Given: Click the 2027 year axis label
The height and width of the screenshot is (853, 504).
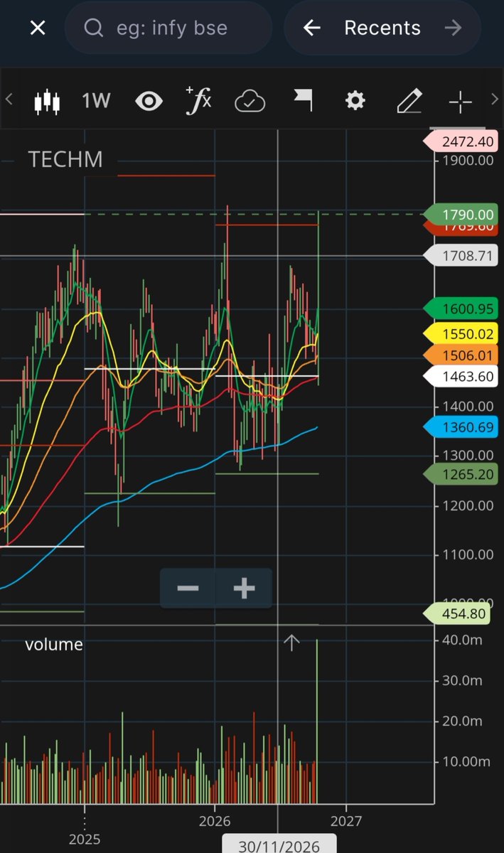Looking at the screenshot, I should 345,821.
